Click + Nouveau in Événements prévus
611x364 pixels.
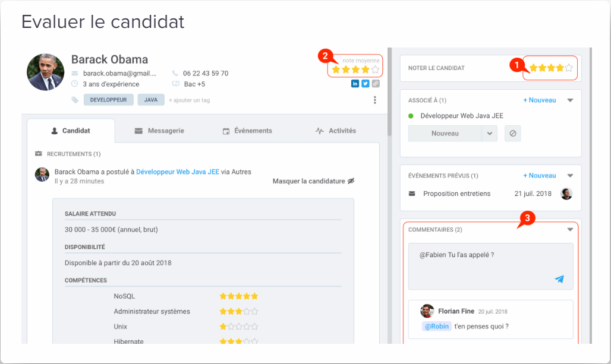[x=538, y=175]
